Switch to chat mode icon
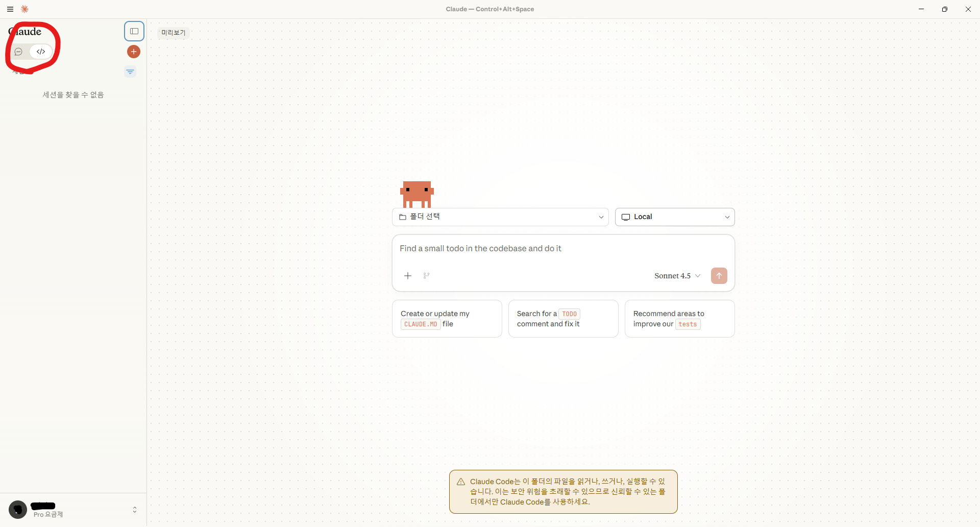 (19, 52)
